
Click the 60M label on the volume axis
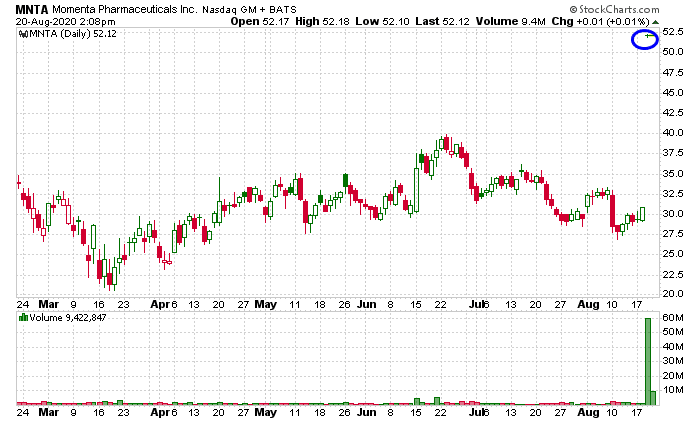[x=673, y=318]
